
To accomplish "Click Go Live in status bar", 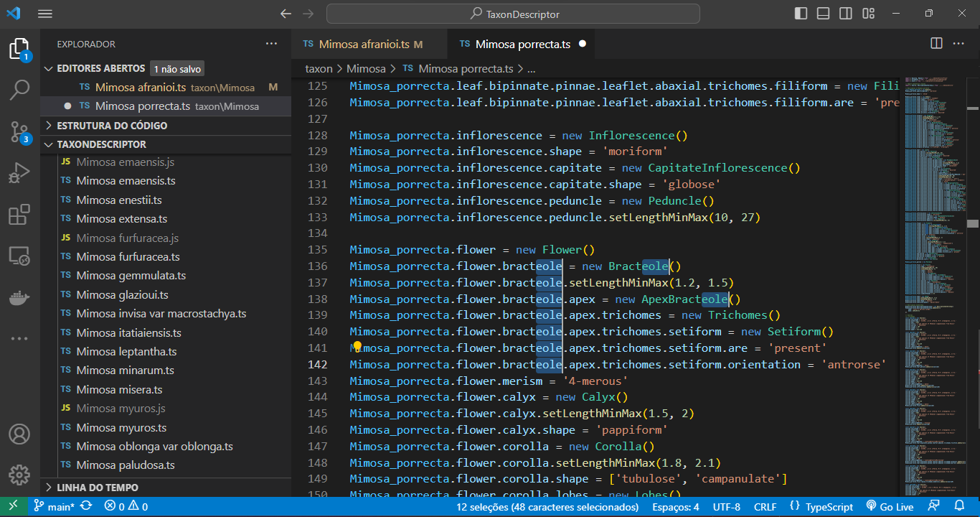I will 890,507.
